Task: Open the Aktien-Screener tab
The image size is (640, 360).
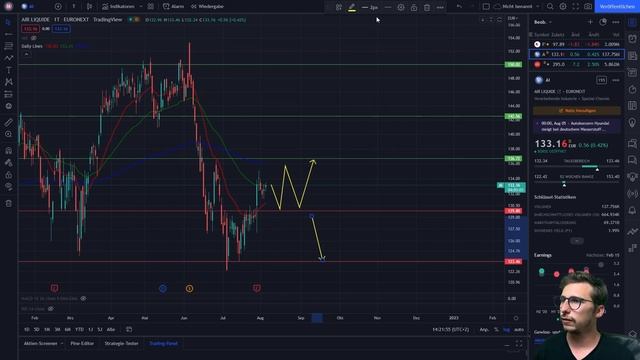Action: coord(40,343)
